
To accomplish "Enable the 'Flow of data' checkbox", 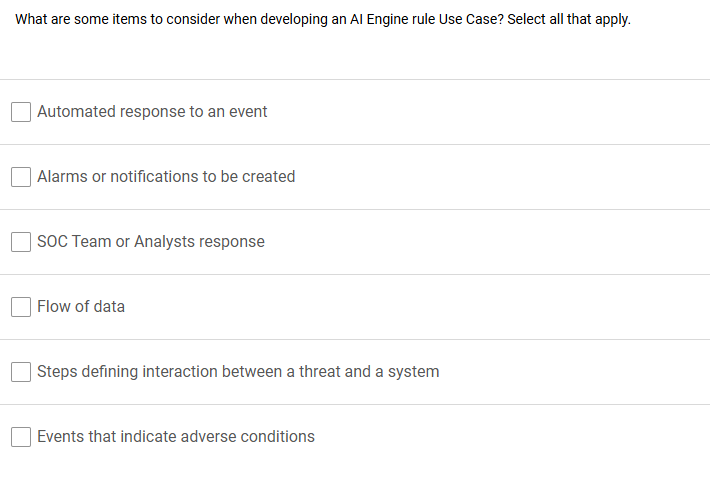I will click(x=21, y=307).
